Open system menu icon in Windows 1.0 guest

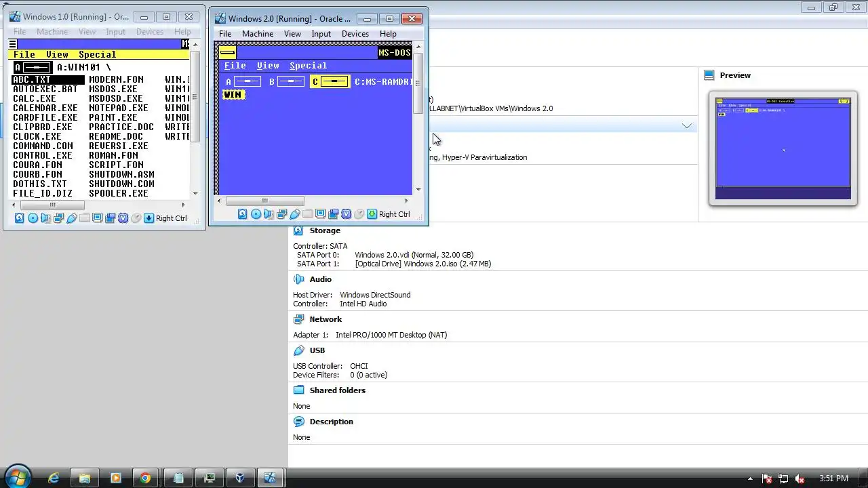coord(13,44)
